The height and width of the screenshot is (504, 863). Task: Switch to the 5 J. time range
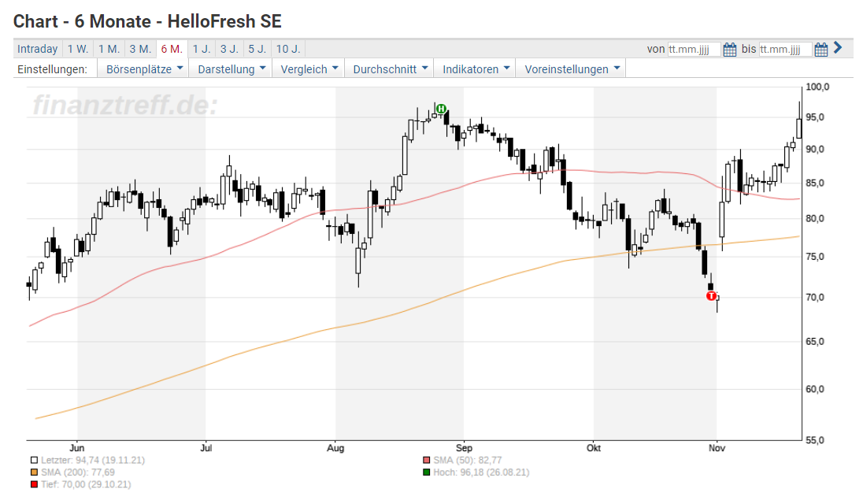[x=257, y=49]
